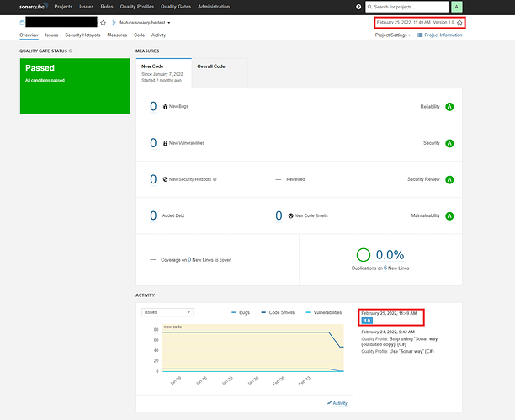Switch to the New Code measures tab

[164, 73]
